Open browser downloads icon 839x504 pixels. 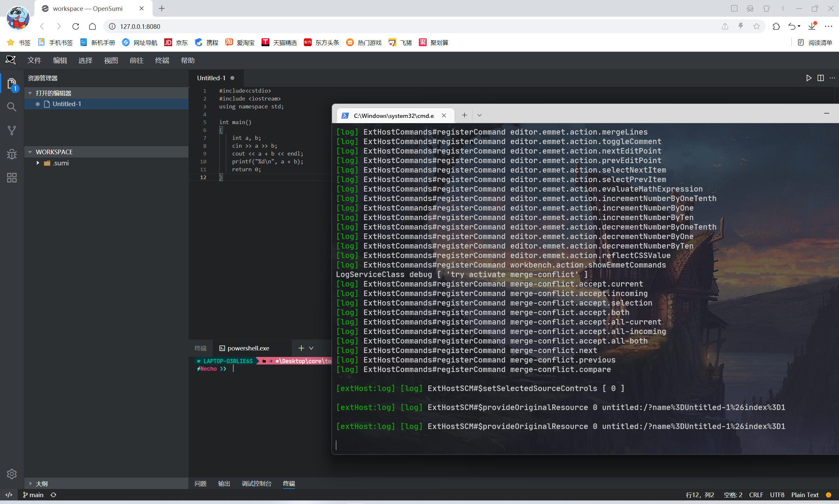tap(812, 26)
